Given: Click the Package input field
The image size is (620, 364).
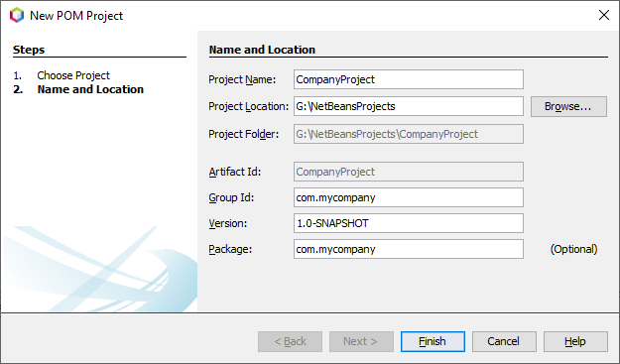Looking at the screenshot, I should [409, 249].
